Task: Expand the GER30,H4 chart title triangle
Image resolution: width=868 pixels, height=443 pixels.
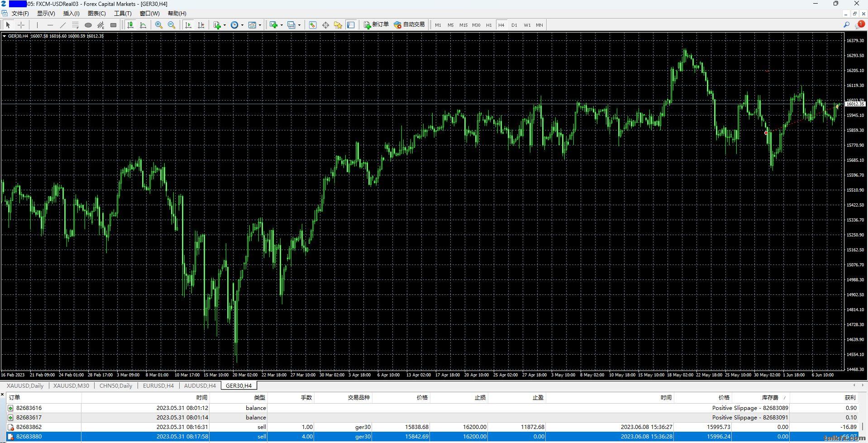Action: click(4, 36)
